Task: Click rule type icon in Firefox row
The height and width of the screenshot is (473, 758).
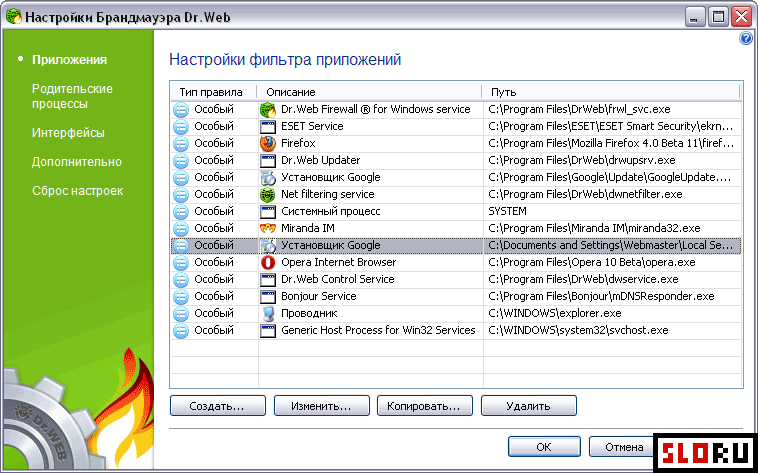Action: [x=180, y=144]
